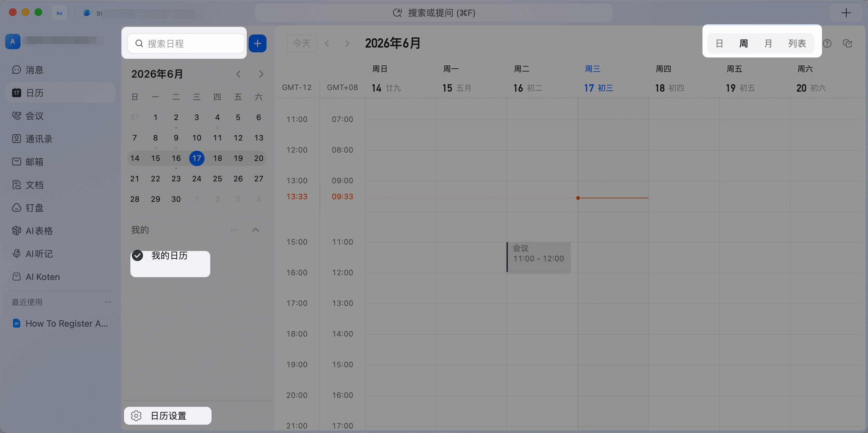Open the AI听记 sidebar item
The height and width of the screenshot is (433, 868).
32,254
